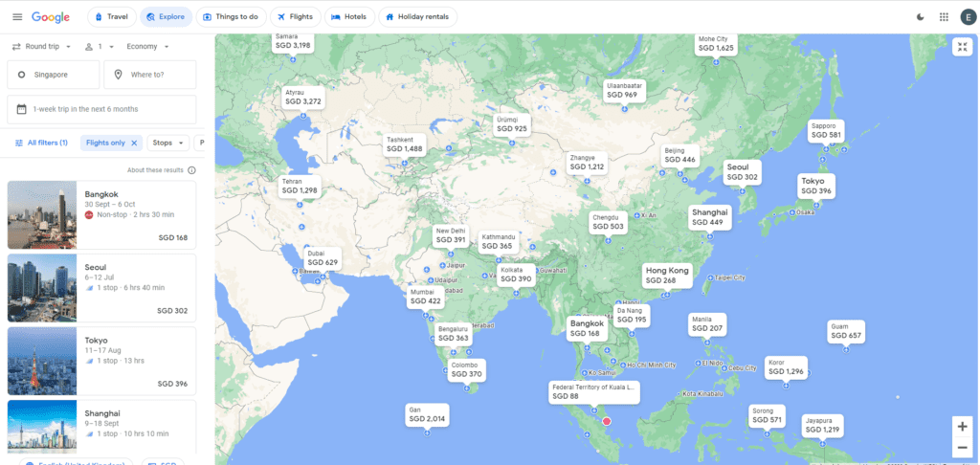Open the account avatar E

tap(968, 17)
